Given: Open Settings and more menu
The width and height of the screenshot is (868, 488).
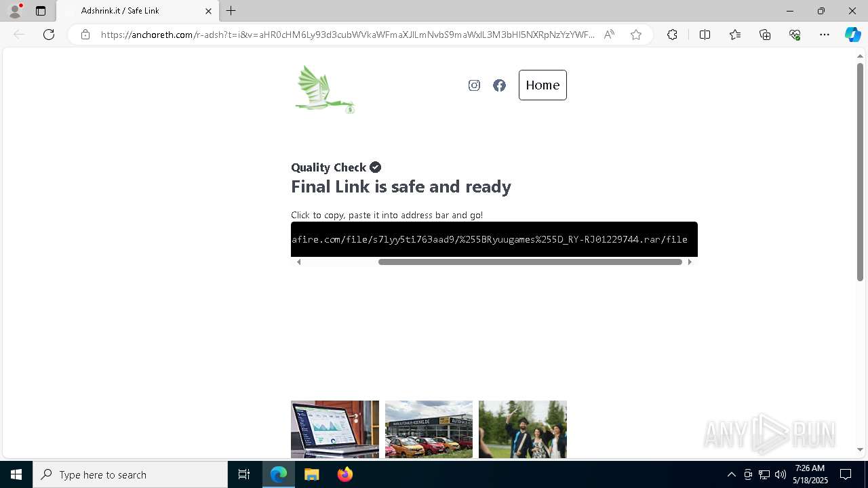Looking at the screenshot, I should [x=825, y=35].
